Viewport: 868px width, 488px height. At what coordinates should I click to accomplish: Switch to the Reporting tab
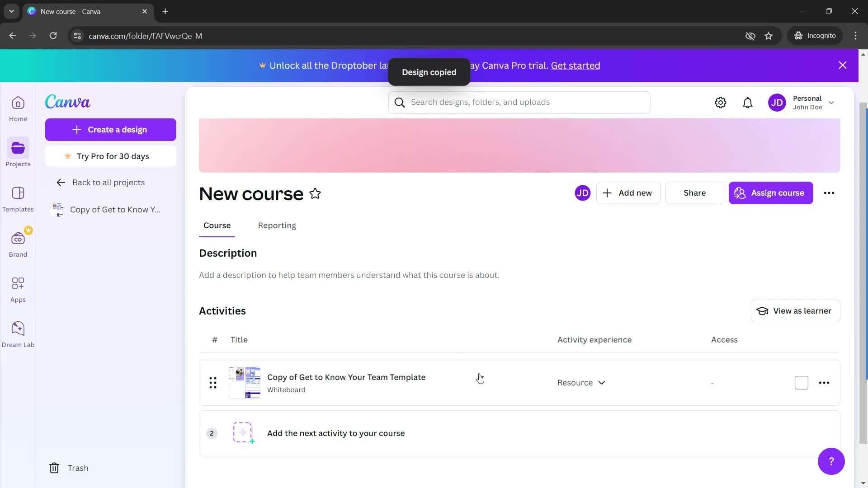[277, 225]
